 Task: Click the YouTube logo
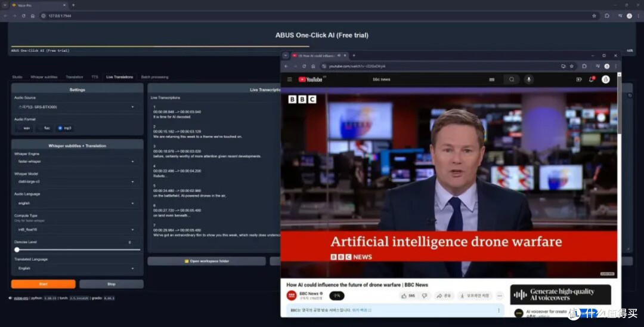tap(311, 79)
